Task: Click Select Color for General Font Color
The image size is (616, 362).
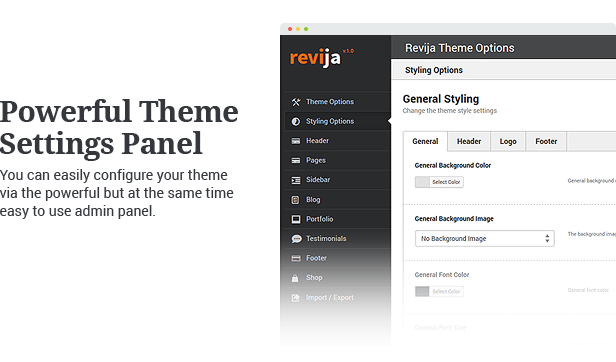Action: 446,292
